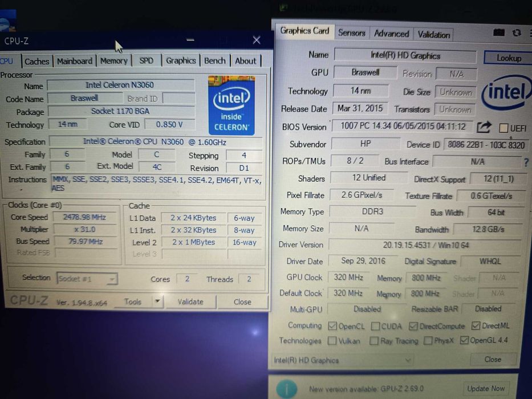
Task: Click the Package field Socket 1170 BGA
Action: [121, 111]
